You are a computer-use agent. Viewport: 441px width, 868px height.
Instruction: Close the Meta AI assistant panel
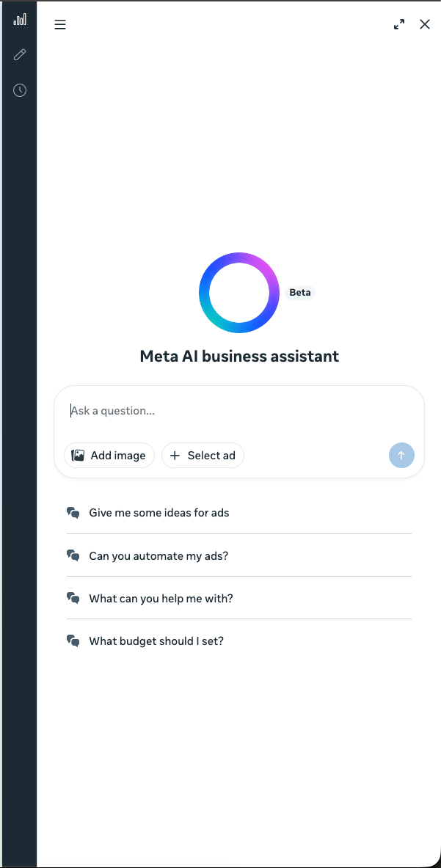(x=425, y=24)
